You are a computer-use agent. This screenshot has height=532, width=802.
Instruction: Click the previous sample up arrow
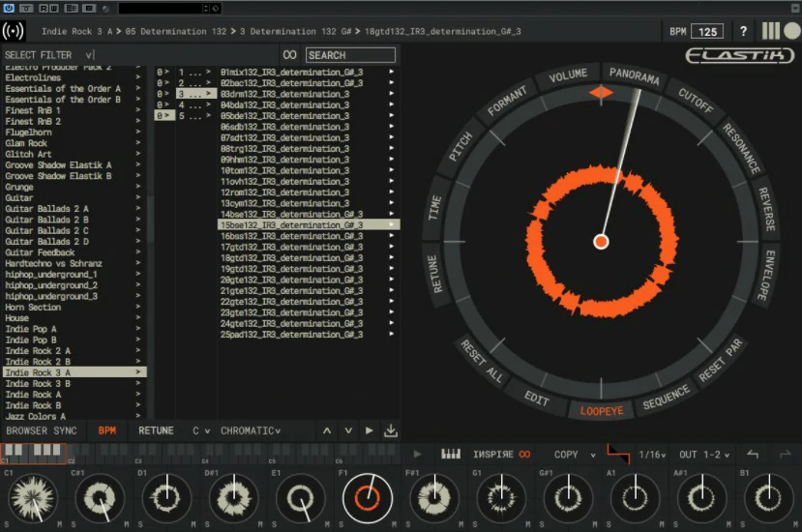pos(327,430)
